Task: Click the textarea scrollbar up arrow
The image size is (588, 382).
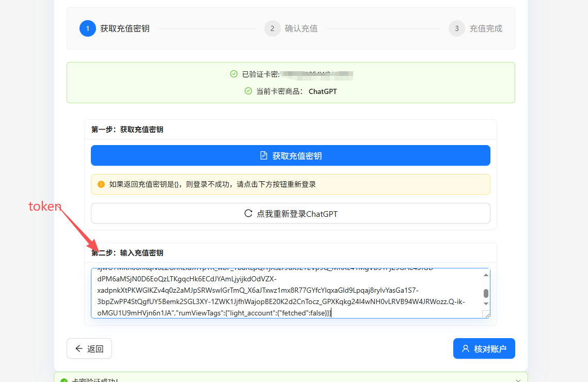Action: (486, 275)
